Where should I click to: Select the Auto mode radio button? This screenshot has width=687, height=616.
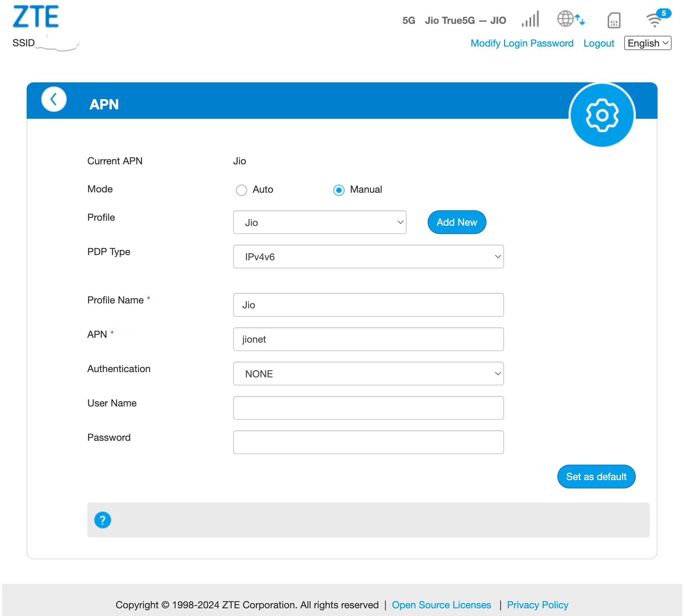pyautogui.click(x=241, y=190)
